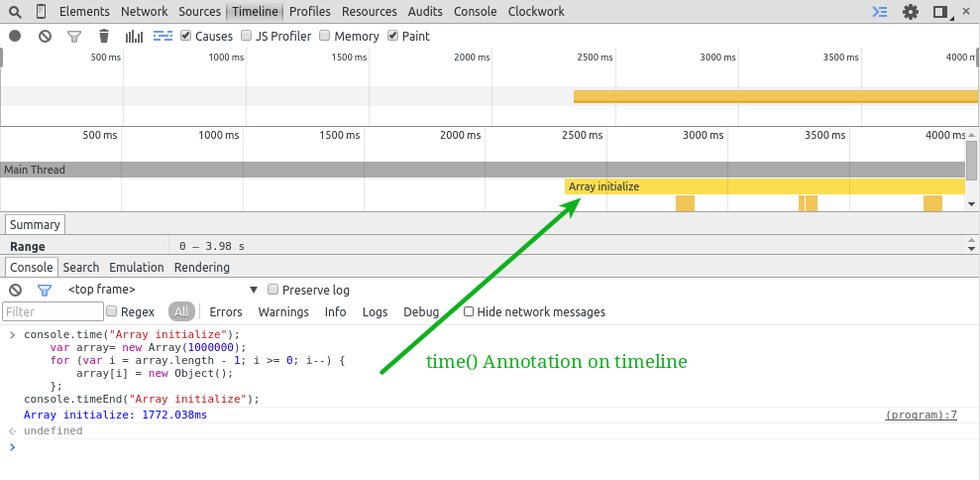Image resolution: width=980 pixels, height=480 pixels.
Task: Toggle the console drawer icon
Action: tap(879, 12)
